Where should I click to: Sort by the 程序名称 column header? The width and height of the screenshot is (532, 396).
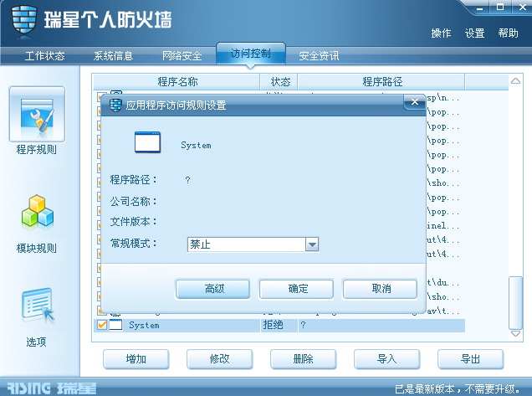(x=176, y=81)
